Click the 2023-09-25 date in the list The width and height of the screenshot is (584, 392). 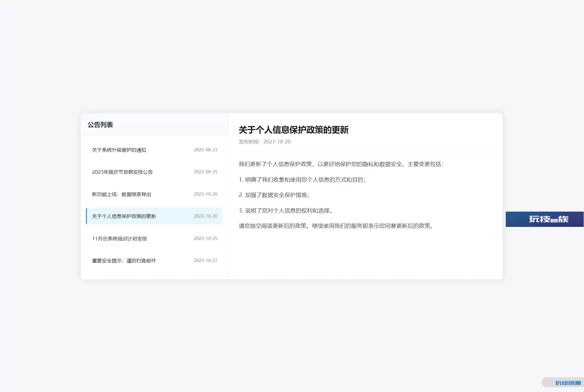tap(205, 172)
